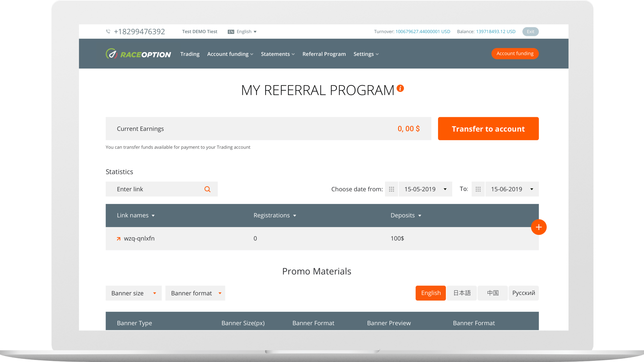This screenshot has height=362, width=644.
Task: Click the Exit button
Action: tap(530, 32)
